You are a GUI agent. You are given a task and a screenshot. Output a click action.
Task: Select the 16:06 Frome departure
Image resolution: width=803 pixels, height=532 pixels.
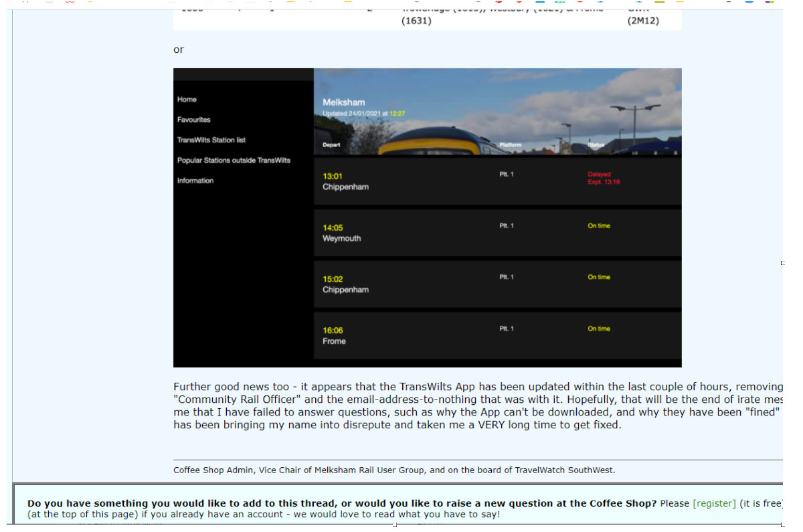(334, 336)
